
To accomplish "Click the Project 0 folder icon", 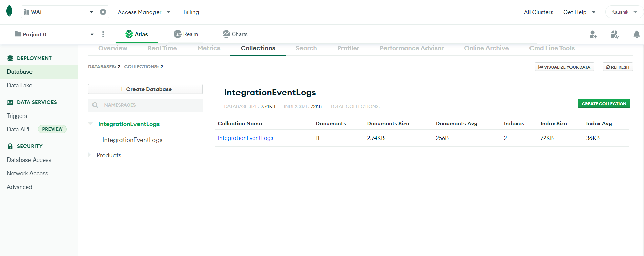I will click(x=18, y=34).
